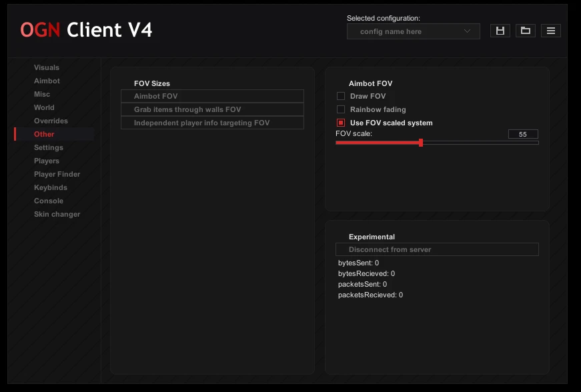Click the FOV scale slider handle

tap(421, 143)
